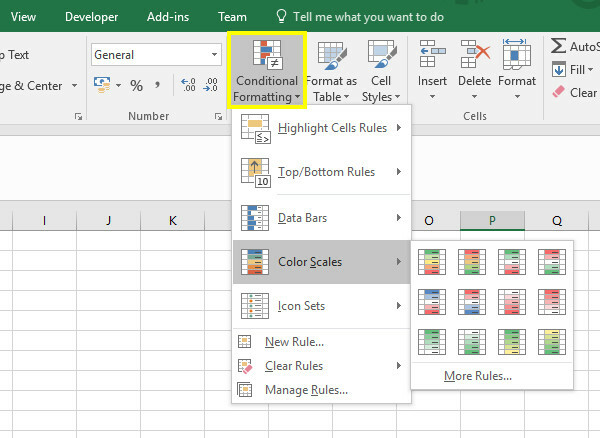Apply Percent Style formatting
The image size is (600, 438).
coord(136,85)
